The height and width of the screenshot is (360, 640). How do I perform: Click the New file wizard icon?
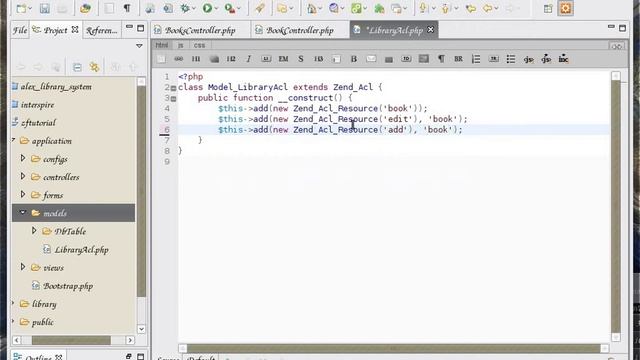click(x=20, y=8)
